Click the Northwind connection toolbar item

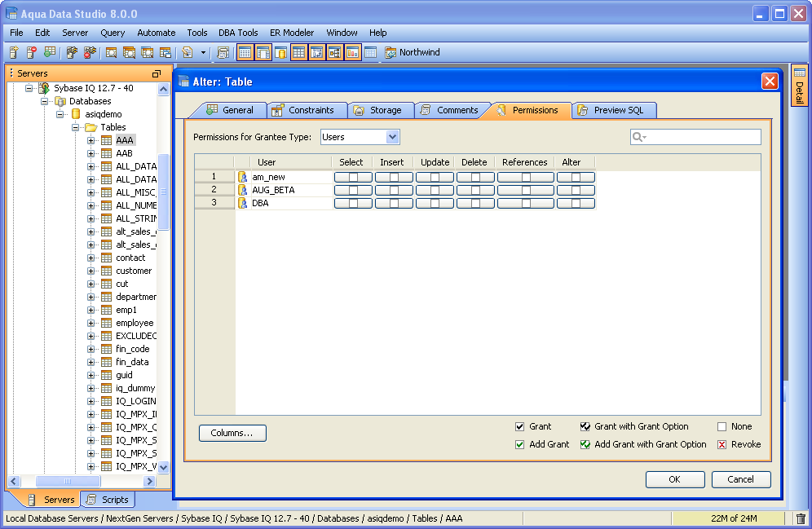tap(413, 52)
